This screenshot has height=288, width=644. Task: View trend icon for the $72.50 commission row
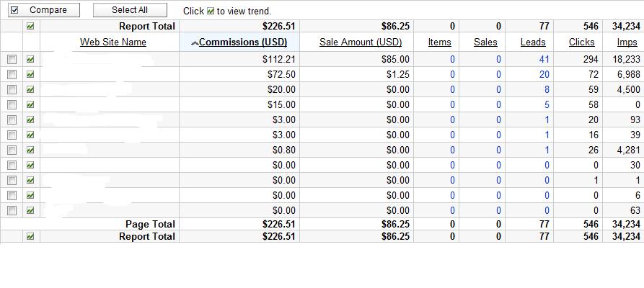(30, 75)
